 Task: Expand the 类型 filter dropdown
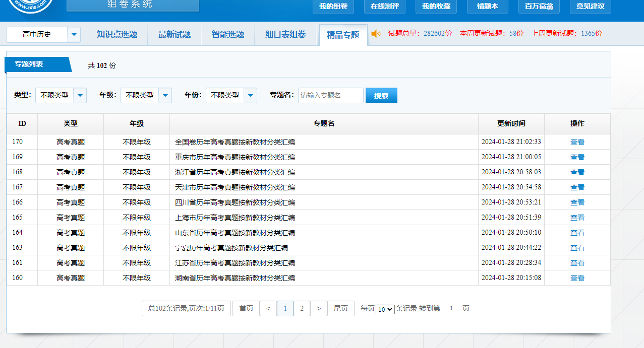(80, 95)
